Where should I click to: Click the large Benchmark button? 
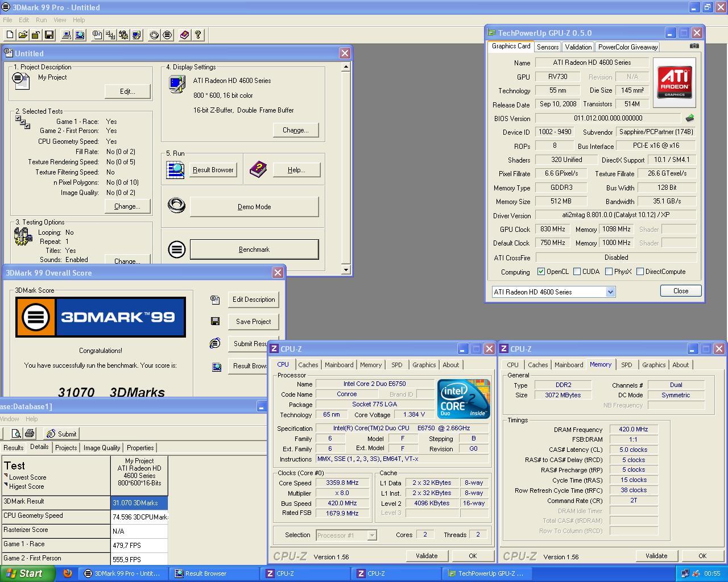(254, 250)
